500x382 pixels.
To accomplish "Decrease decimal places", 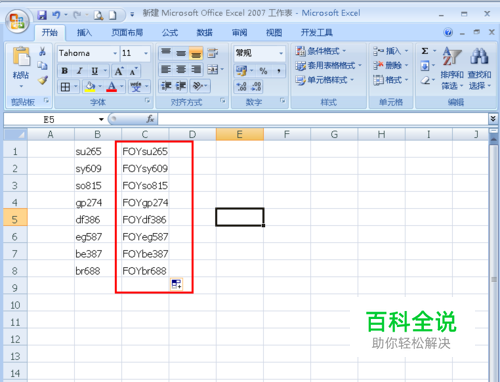I will (256, 87).
